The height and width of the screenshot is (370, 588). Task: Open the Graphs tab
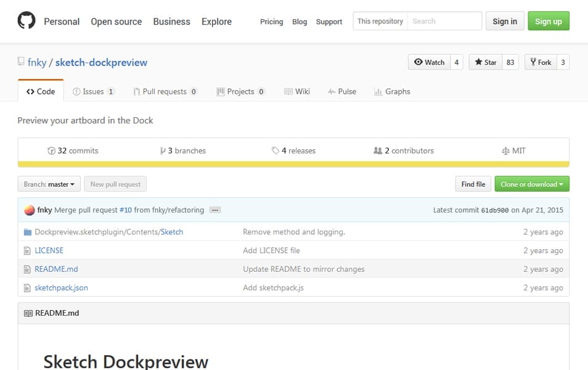point(392,91)
